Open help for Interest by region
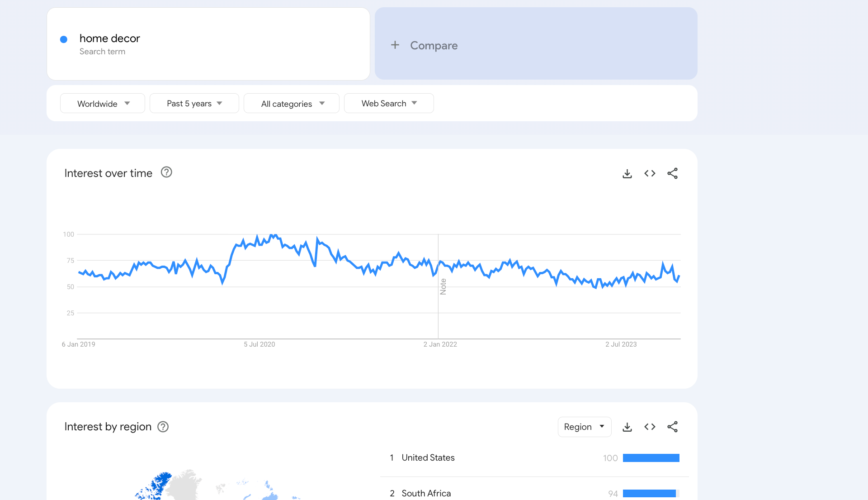 pyautogui.click(x=163, y=427)
